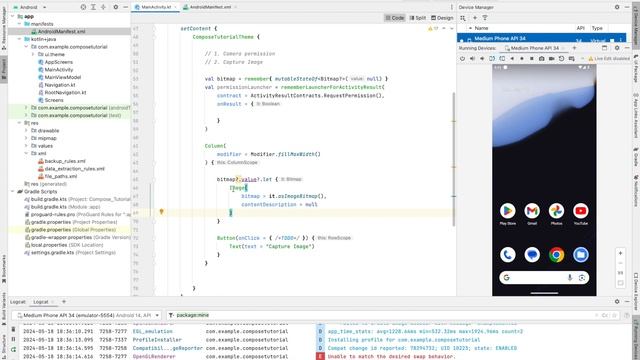Start emulator screen recording with video icon

[x=551, y=58]
